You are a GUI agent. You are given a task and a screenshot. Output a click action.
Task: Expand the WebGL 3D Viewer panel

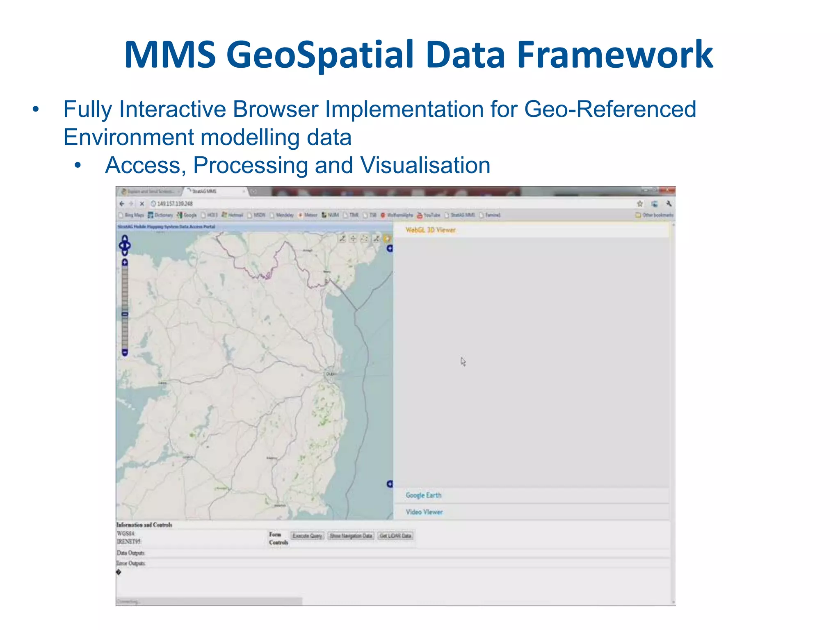pyautogui.click(x=532, y=230)
